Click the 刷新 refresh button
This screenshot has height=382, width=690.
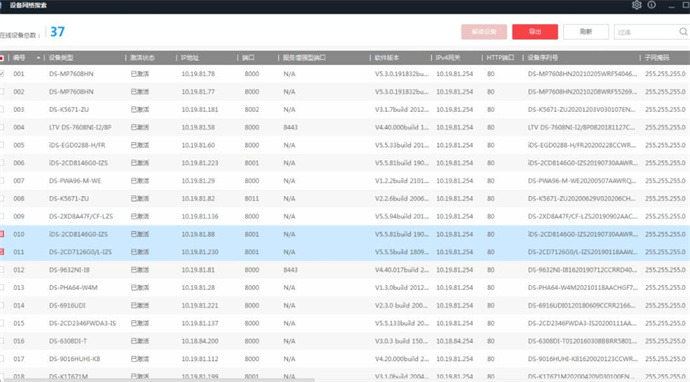click(x=586, y=32)
